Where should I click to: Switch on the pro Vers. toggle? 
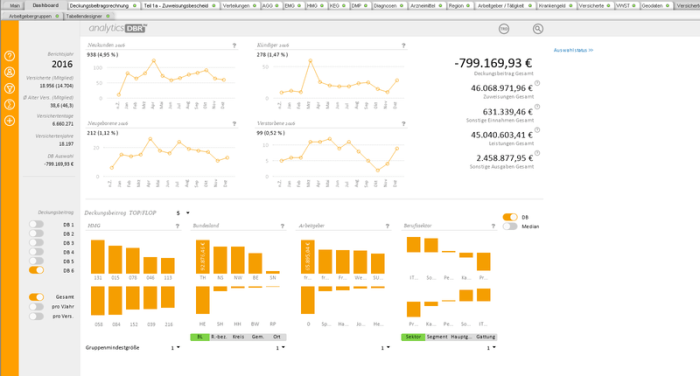click(x=37, y=316)
